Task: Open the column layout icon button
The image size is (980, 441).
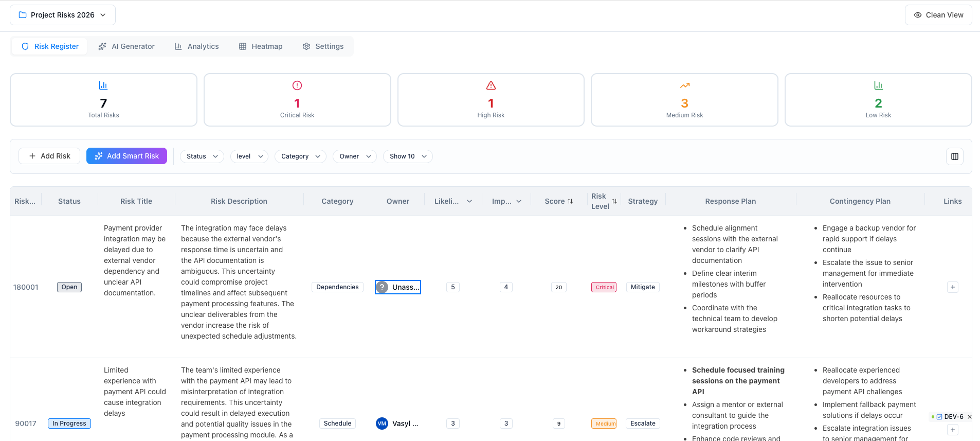Action: (x=955, y=156)
